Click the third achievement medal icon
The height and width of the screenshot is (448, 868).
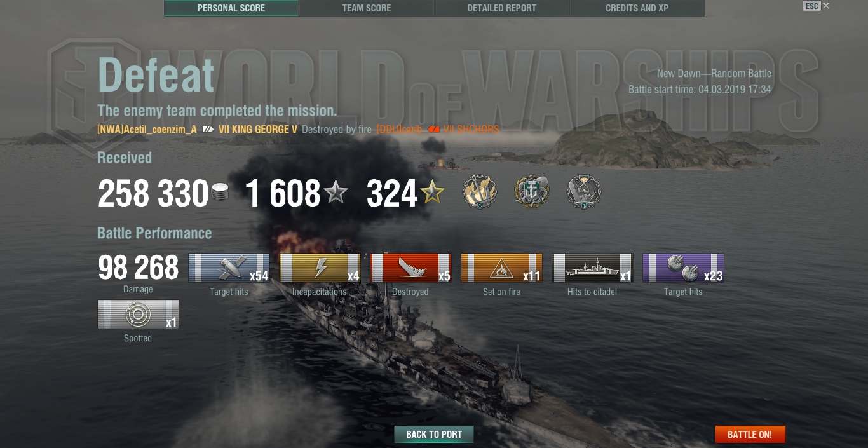pyautogui.click(x=583, y=192)
